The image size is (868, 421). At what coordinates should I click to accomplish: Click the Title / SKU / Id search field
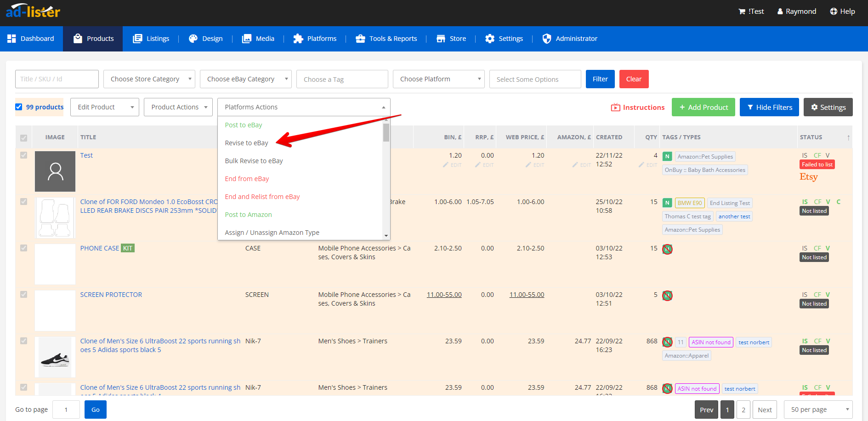(x=57, y=79)
